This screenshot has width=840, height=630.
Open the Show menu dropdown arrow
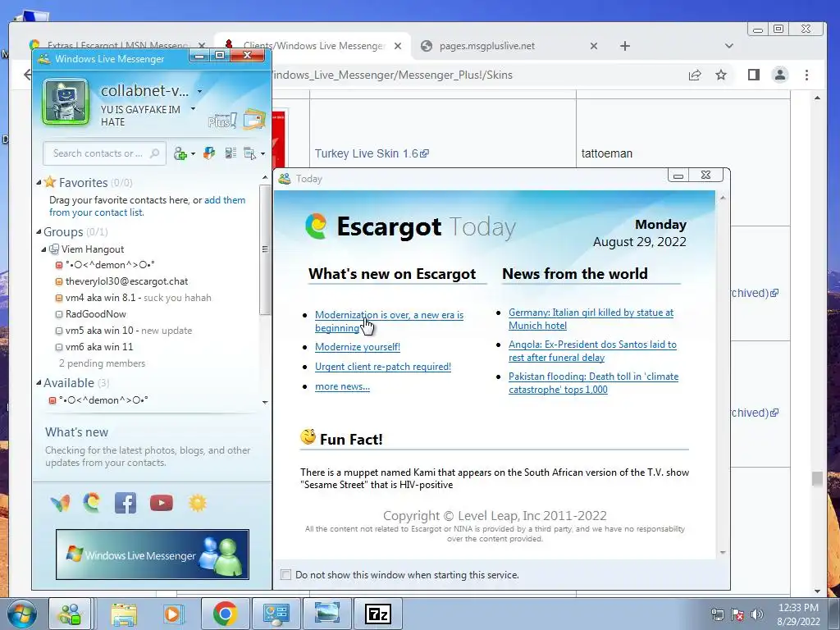[262, 153]
